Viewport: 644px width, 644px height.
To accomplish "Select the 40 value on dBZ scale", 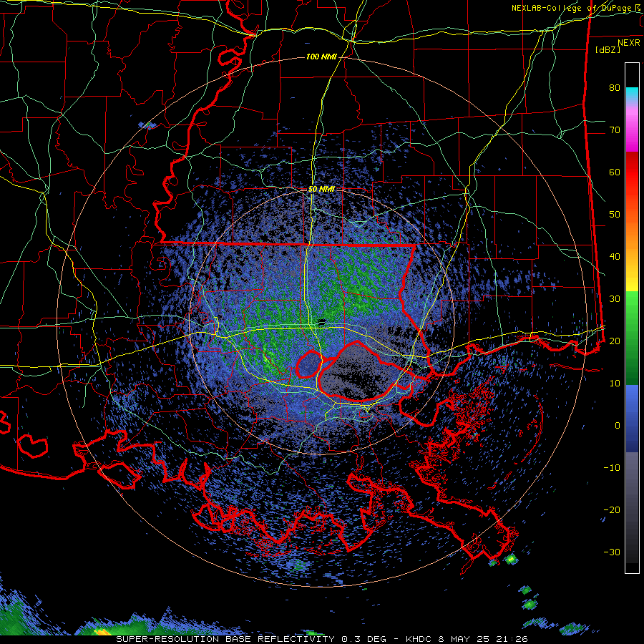I will [615, 257].
